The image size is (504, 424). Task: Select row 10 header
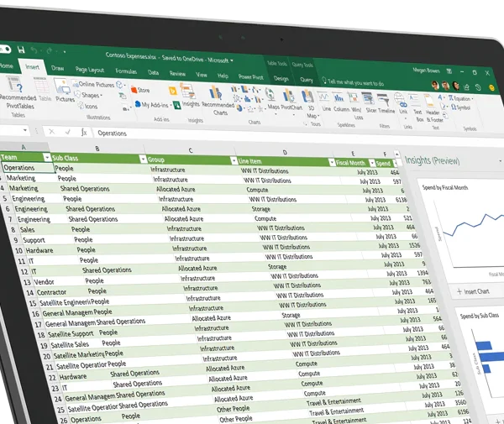pos(18,250)
